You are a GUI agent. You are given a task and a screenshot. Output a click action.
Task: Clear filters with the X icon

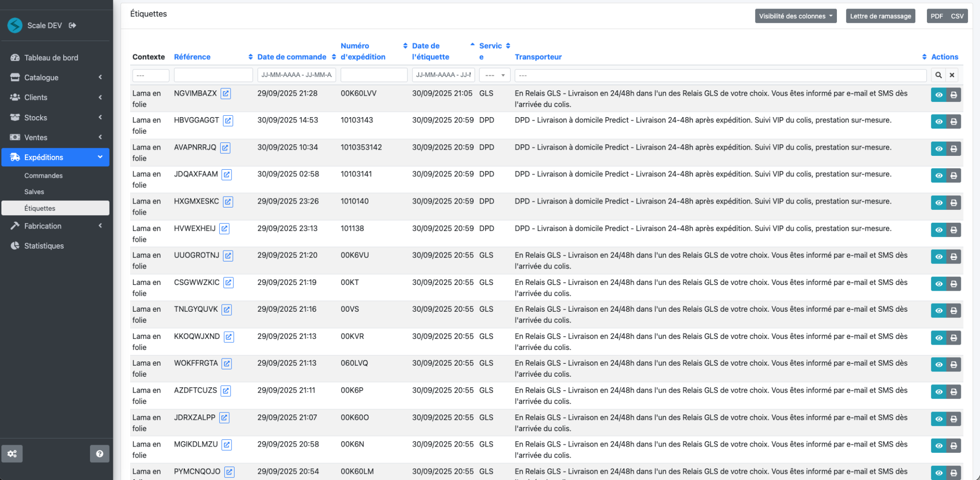click(952, 75)
